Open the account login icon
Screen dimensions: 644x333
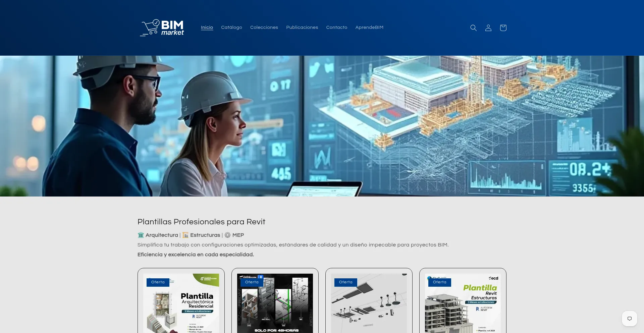click(488, 28)
